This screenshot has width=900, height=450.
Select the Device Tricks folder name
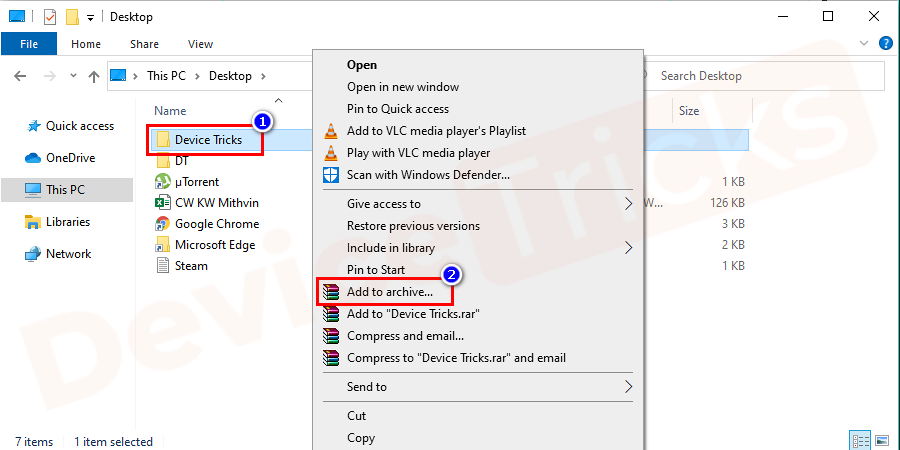[208, 139]
